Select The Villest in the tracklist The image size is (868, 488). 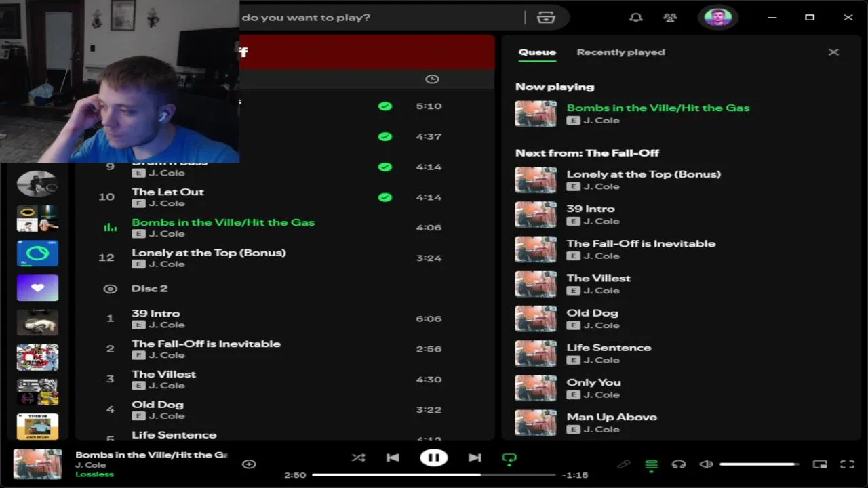pyautogui.click(x=163, y=374)
